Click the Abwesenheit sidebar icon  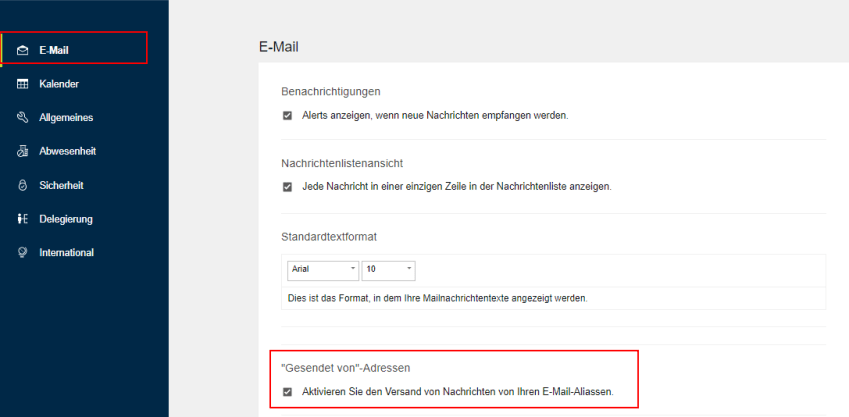coord(22,152)
